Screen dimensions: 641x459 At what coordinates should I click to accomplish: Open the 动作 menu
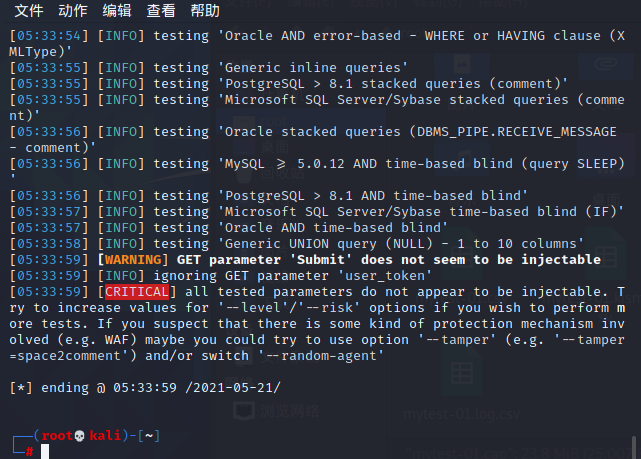72,11
